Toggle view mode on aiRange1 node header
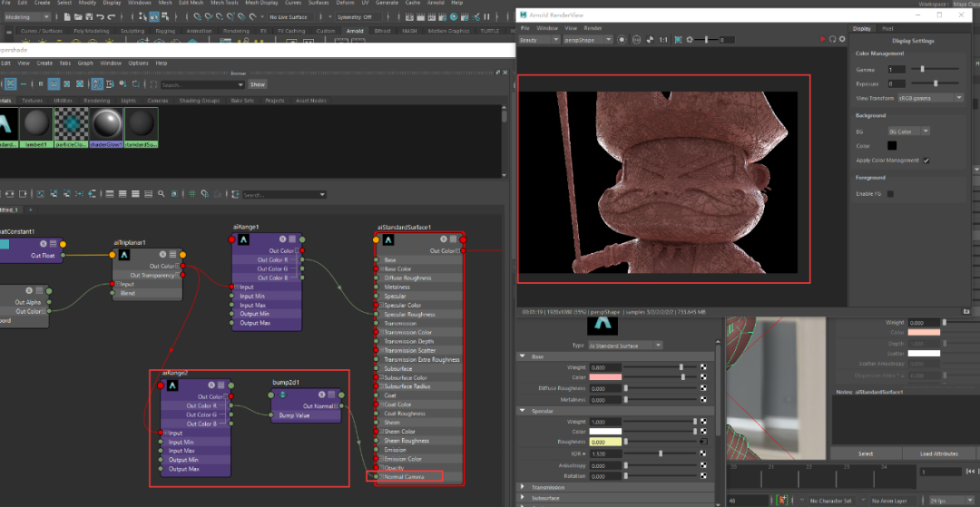 click(293, 239)
